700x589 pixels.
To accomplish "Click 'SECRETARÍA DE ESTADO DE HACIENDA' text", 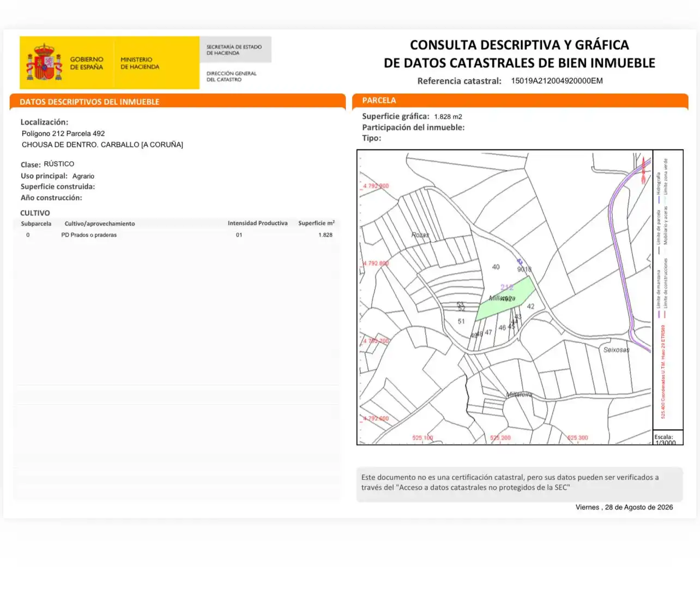I will tap(234, 50).
